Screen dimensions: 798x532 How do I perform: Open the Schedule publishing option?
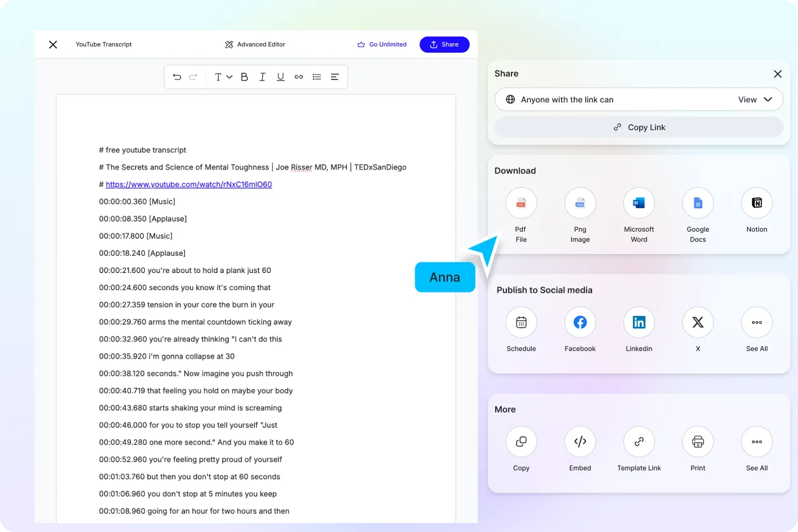(521, 322)
